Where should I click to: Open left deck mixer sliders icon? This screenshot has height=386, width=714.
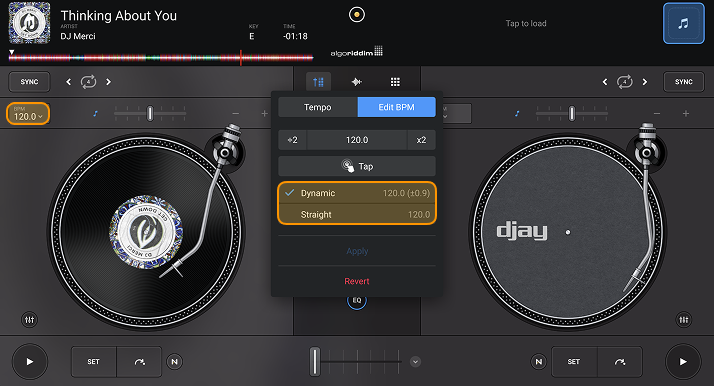[x=30, y=320]
